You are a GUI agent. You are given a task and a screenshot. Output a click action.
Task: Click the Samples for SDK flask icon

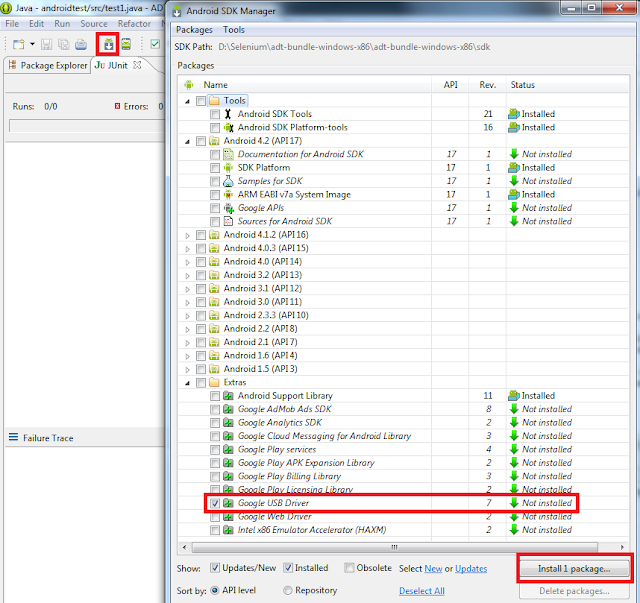[x=228, y=181]
